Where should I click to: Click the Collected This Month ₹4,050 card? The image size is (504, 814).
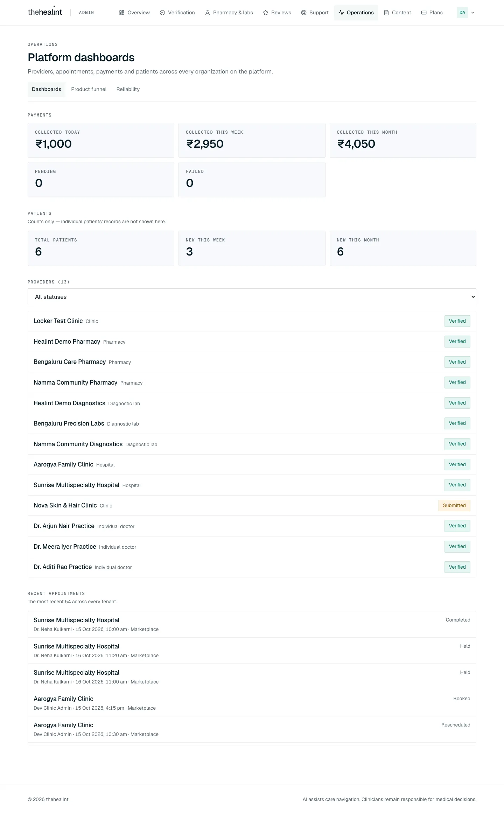tap(403, 140)
